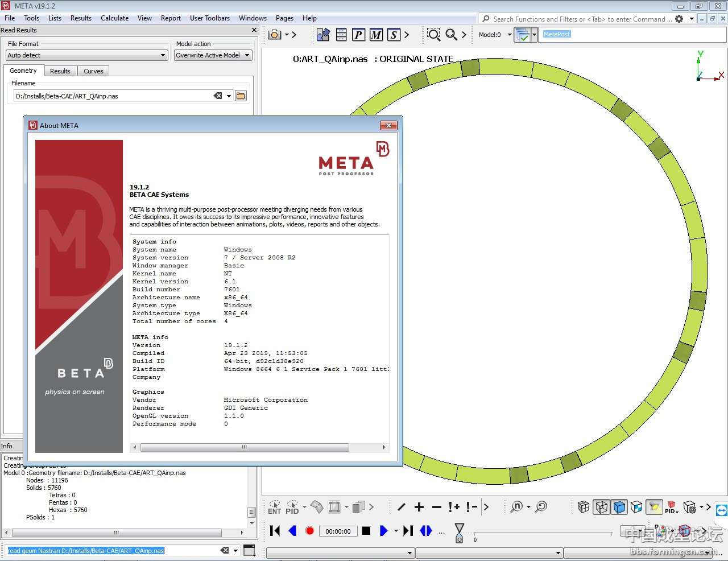Toggle the yellow light highlight button
The height and width of the screenshot is (561, 728).
(x=655, y=507)
